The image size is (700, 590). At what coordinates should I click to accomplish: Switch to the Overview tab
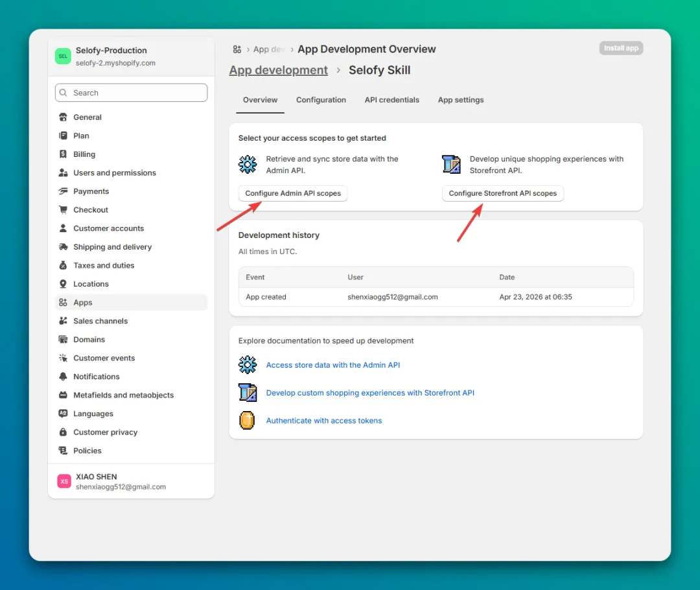[x=261, y=100]
